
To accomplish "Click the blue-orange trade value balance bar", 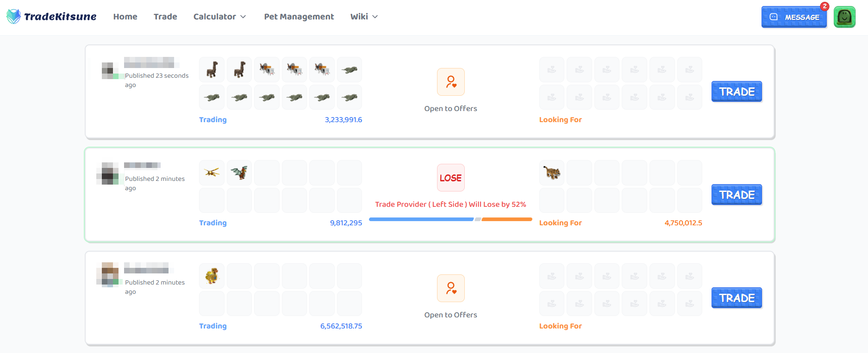I will [450, 219].
